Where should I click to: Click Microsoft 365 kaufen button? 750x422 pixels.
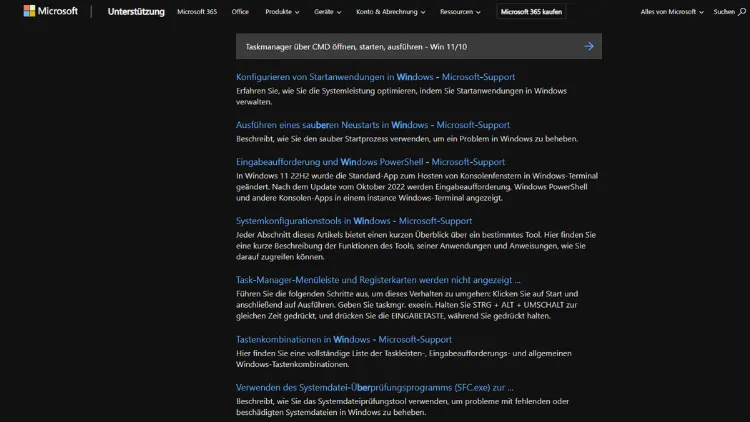coord(531,11)
